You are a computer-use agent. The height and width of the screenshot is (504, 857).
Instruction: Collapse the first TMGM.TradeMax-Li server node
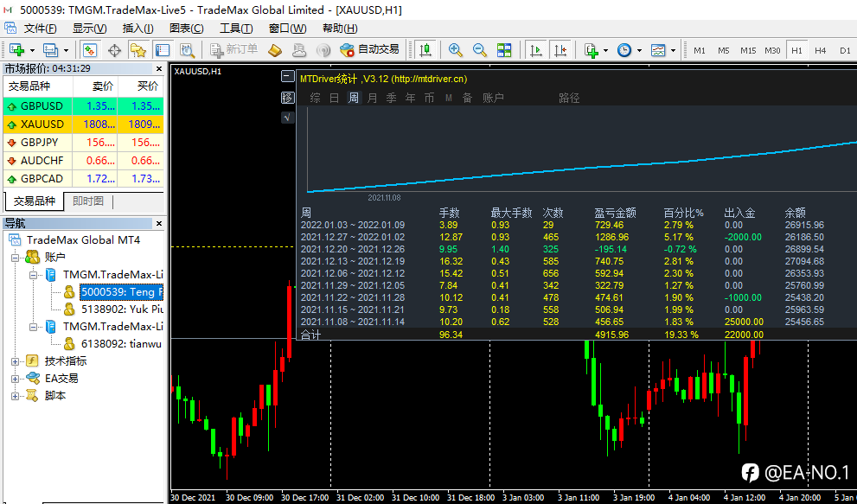point(34,274)
